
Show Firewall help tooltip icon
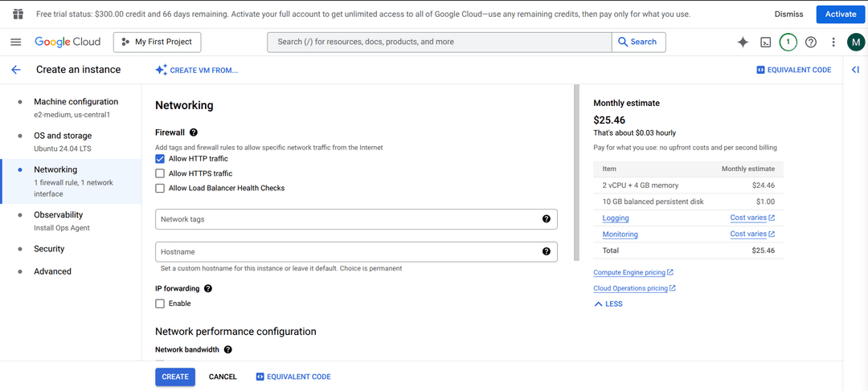(x=194, y=132)
